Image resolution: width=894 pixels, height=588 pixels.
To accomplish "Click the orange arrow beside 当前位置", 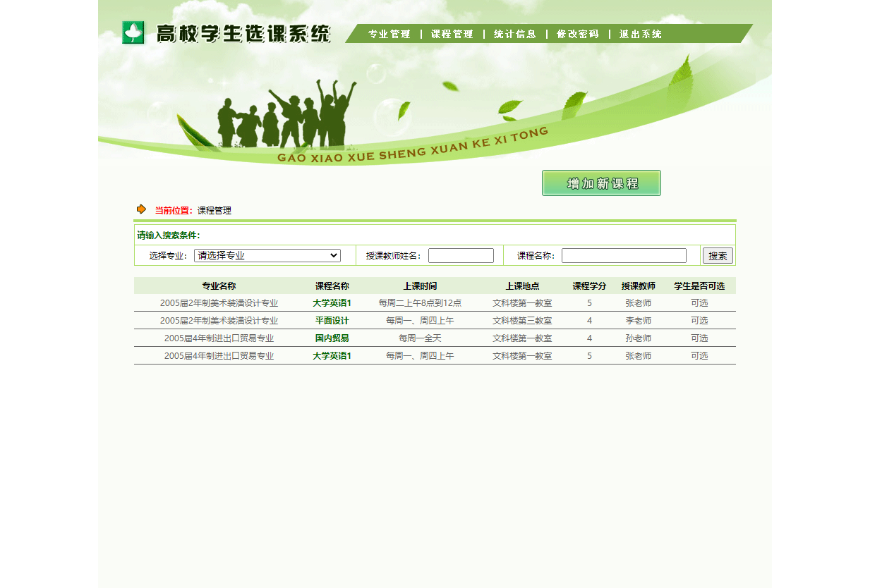I will coord(142,209).
